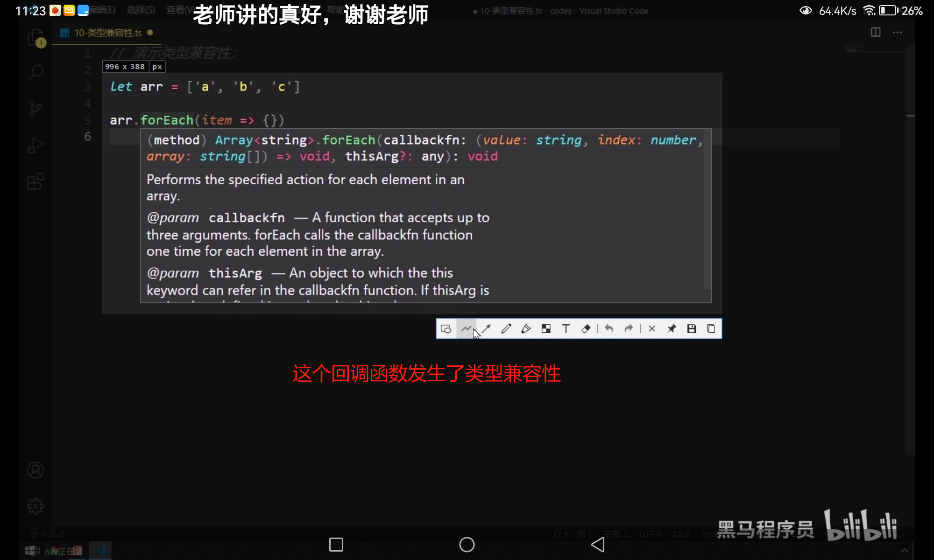
Task: Select the arrow annotation tool
Action: coord(486,329)
